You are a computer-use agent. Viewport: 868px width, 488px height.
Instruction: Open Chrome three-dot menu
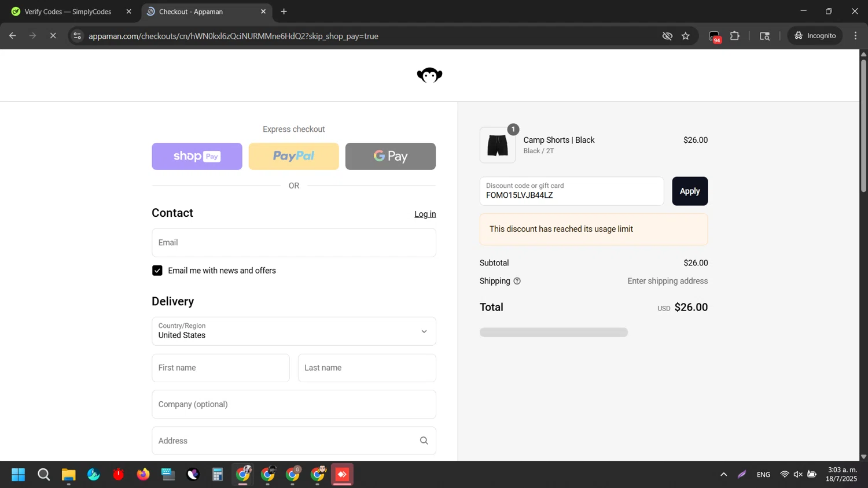point(855,36)
